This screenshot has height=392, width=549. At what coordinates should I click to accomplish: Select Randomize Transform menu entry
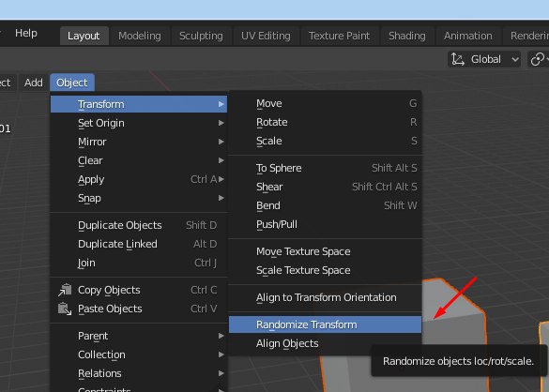(x=326, y=324)
